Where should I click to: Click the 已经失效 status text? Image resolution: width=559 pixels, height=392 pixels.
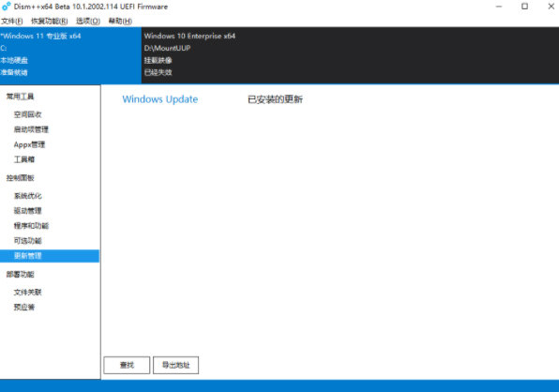158,72
